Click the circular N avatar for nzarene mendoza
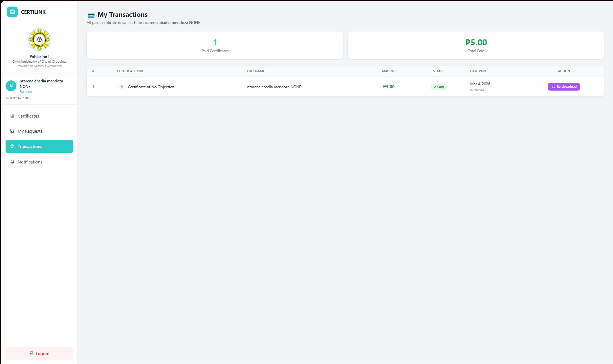Viewport: 613px width, 364px height. (x=11, y=86)
